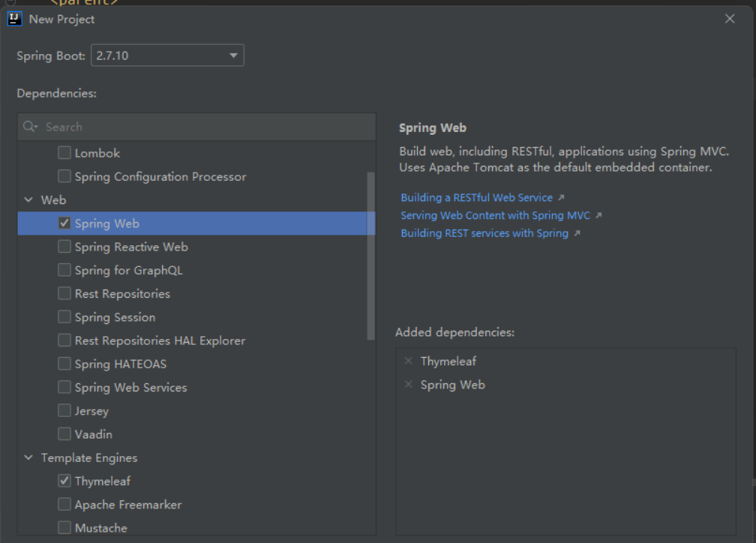
Task: Click the IntelliJ IDEA logo icon
Action: pyautogui.click(x=14, y=19)
